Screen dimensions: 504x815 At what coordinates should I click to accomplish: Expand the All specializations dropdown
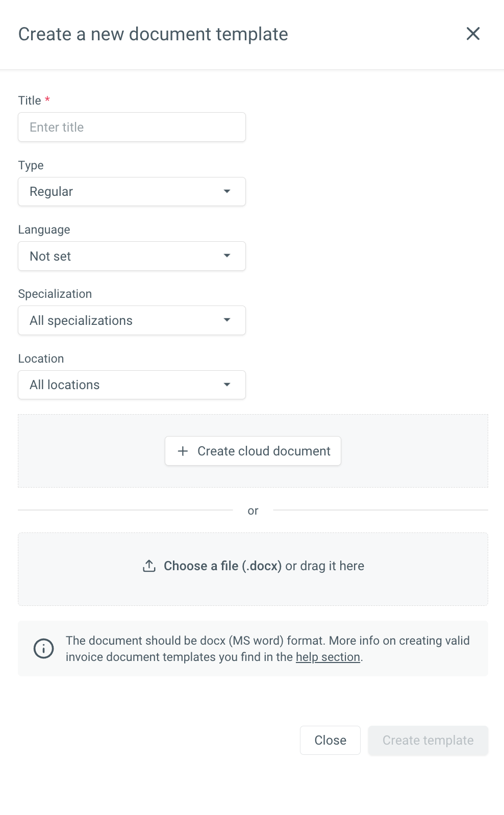132,320
